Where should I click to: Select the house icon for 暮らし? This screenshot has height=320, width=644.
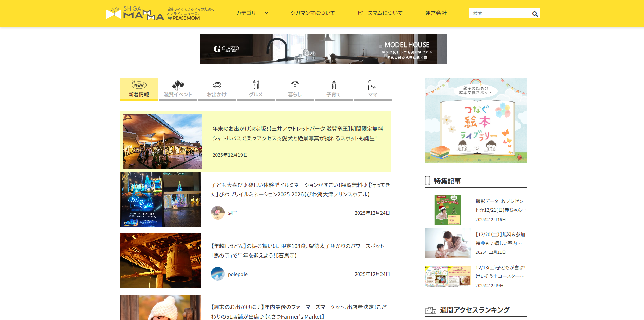295,84
